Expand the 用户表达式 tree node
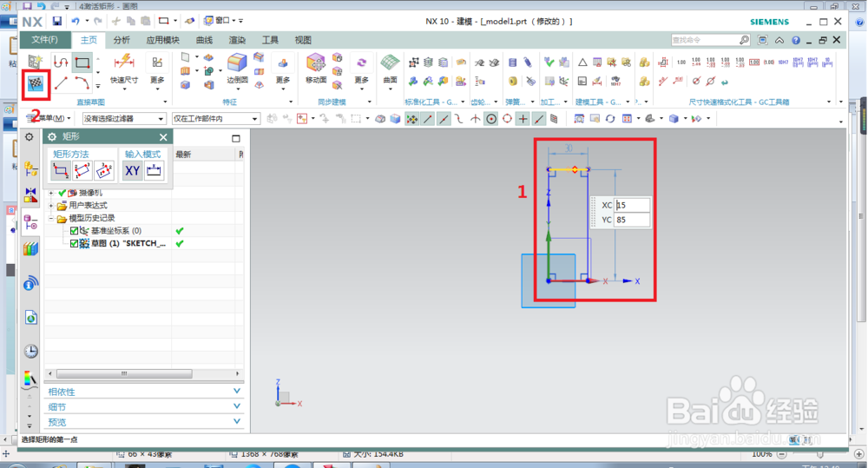Screen dimensions: 868x468 click(51, 206)
